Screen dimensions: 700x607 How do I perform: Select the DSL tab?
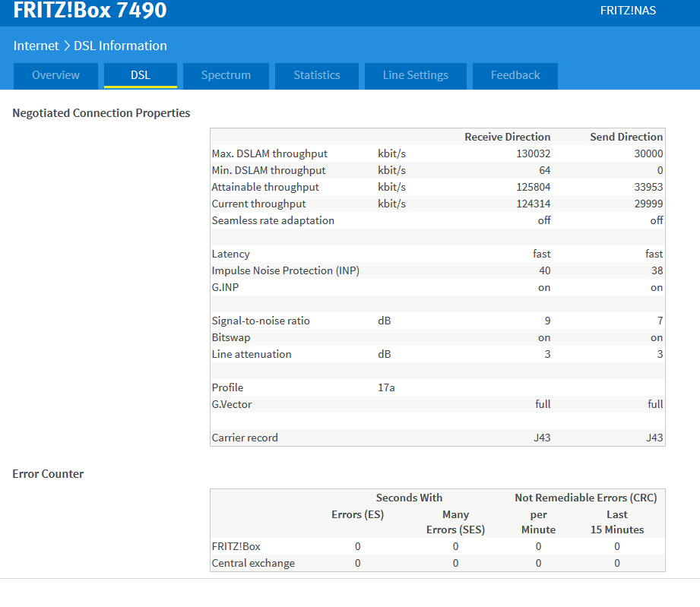tap(140, 75)
